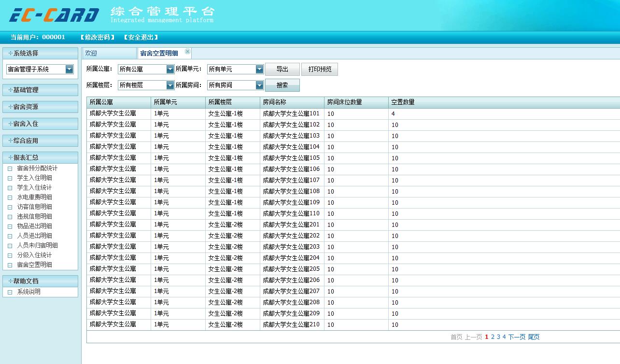The height and width of the screenshot is (364, 620).
Task: Open 宿舍预分配统计 report
Action: tap(37, 168)
